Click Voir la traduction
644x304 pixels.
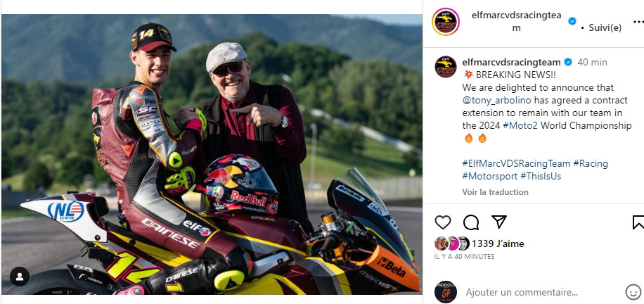[496, 192]
